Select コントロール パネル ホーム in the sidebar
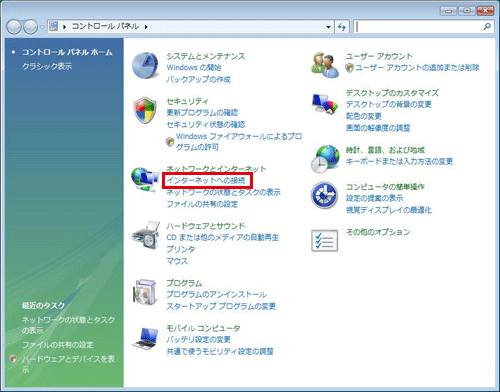500x392 pixels. [x=67, y=52]
